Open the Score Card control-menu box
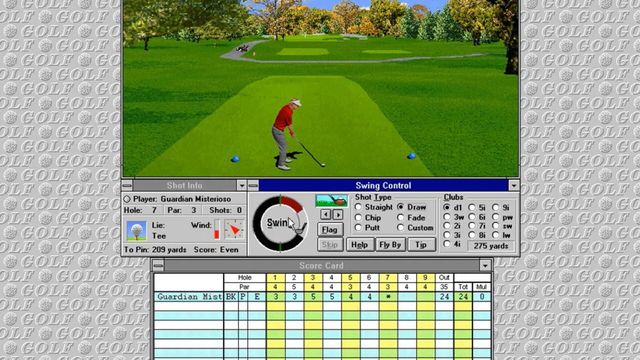The width and height of the screenshot is (640, 360). pos(158,266)
